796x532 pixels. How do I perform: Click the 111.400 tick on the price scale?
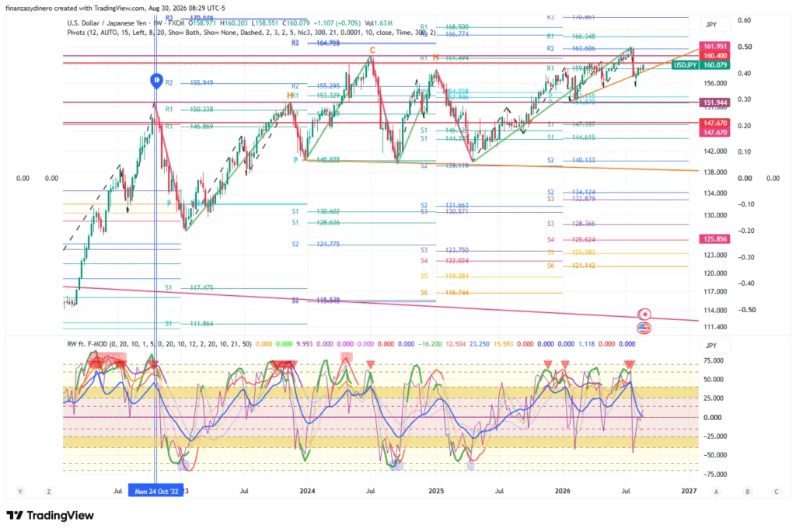point(715,327)
